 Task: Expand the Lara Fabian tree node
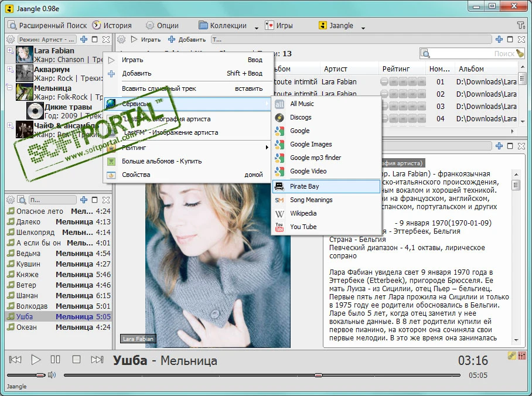point(10,50)
